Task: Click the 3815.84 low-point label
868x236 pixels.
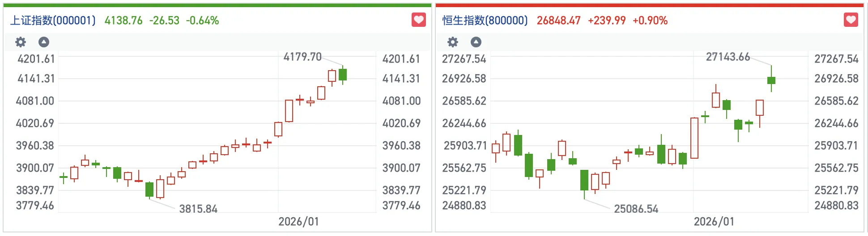Action: (198, 209)
